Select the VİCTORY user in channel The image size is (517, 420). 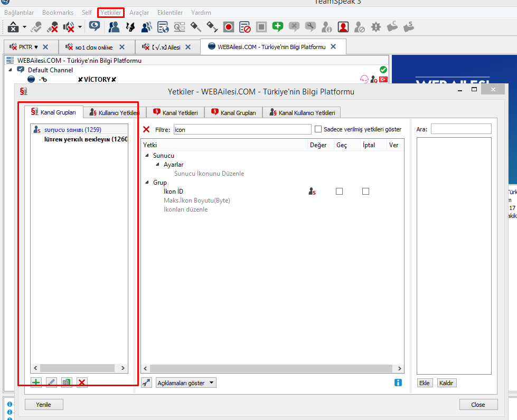[97, 79]
